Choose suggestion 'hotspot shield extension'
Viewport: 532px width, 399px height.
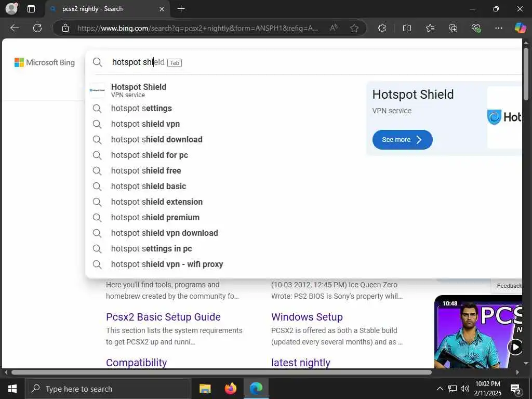click(x=224, y=202)
